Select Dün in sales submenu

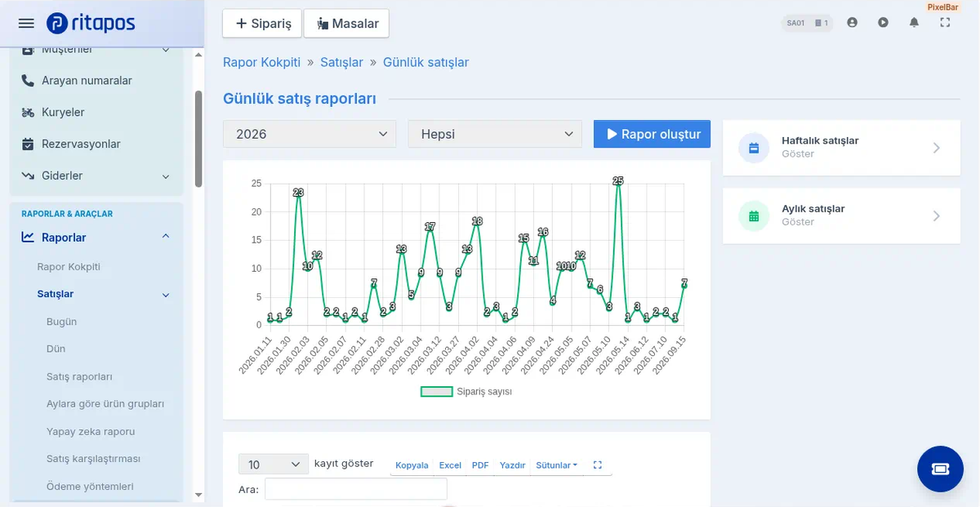point(56,349)
